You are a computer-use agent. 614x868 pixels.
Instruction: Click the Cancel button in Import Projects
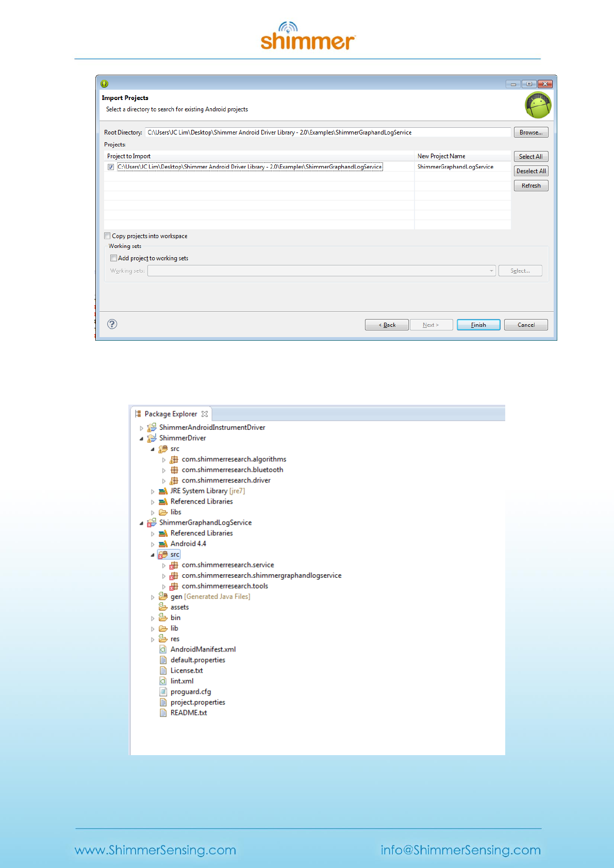click(526, 325)
